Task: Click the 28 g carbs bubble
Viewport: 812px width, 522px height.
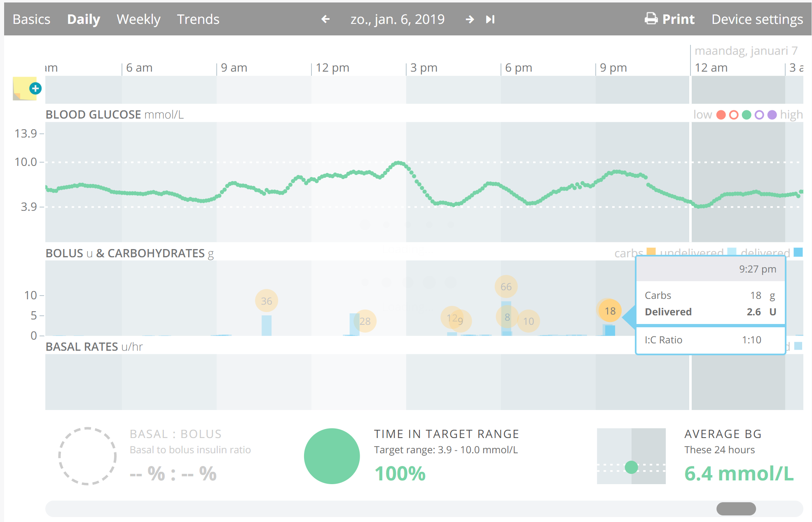Action: pos(365,321)
